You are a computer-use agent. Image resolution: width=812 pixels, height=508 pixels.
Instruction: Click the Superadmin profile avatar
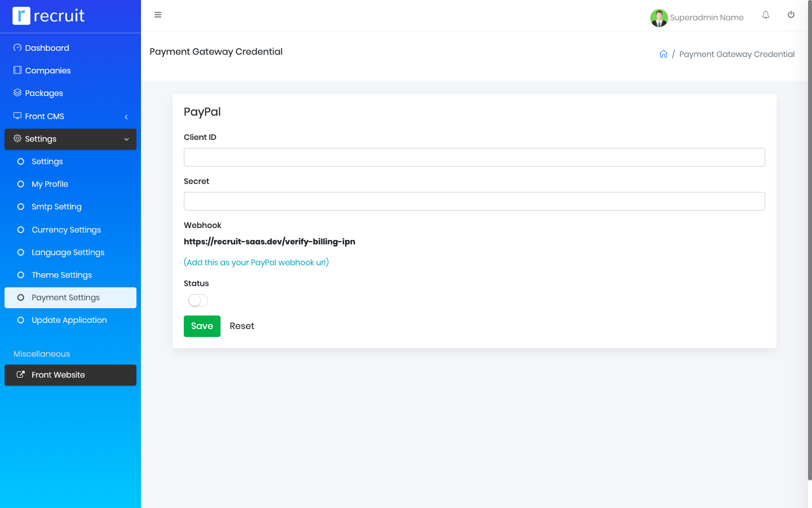tap(659, 18)
